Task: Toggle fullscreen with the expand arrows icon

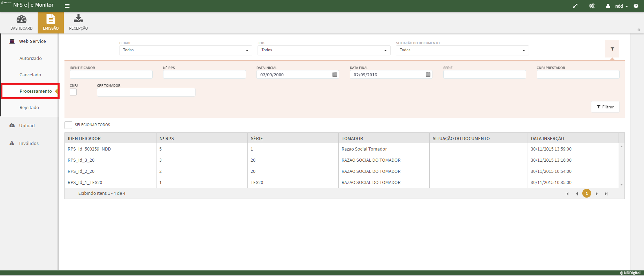Action: (x=575, y=6)
